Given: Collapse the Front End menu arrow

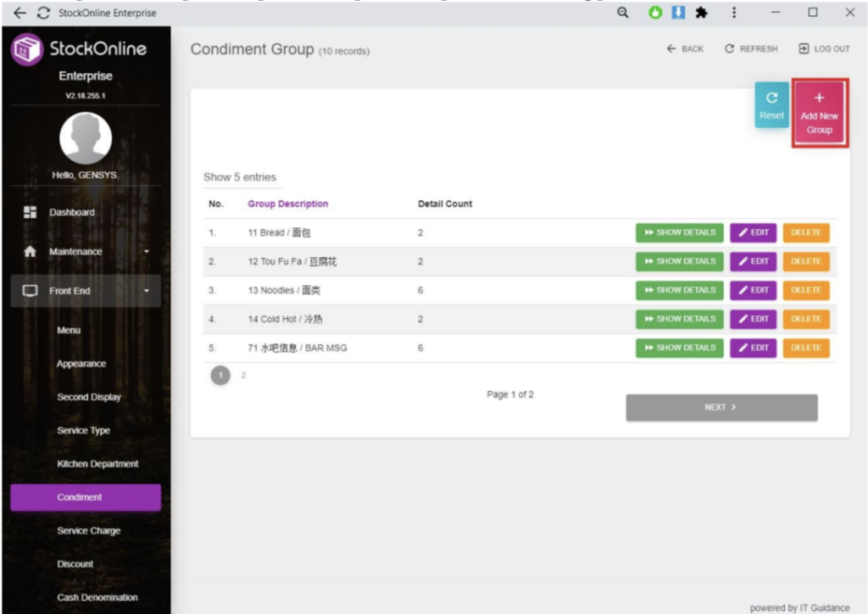Looking at the screenshot, I should 146,291.
